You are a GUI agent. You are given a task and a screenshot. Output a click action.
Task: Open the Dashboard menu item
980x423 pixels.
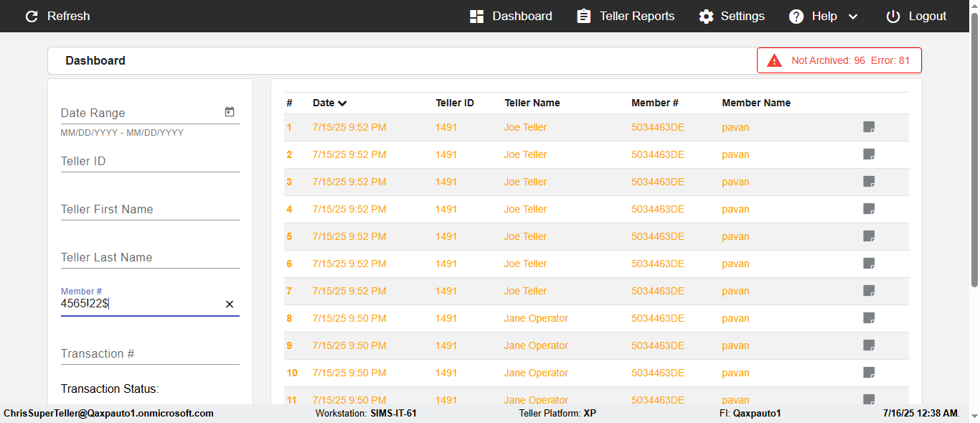512,16
